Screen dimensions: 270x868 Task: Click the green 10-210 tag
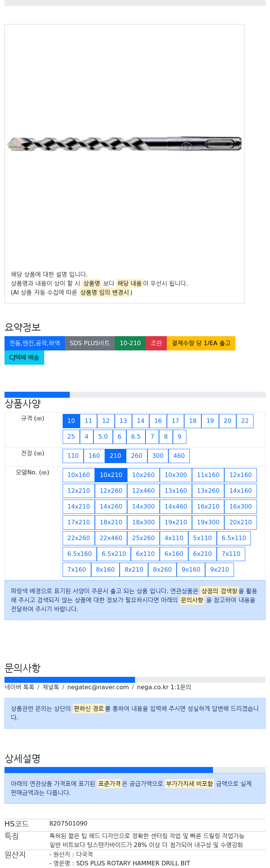(130, 343)
